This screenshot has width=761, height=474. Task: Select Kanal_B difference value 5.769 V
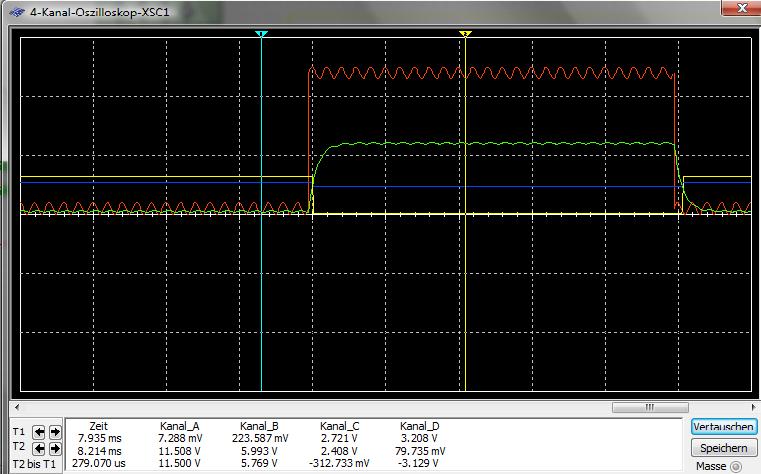pos(259,463)
